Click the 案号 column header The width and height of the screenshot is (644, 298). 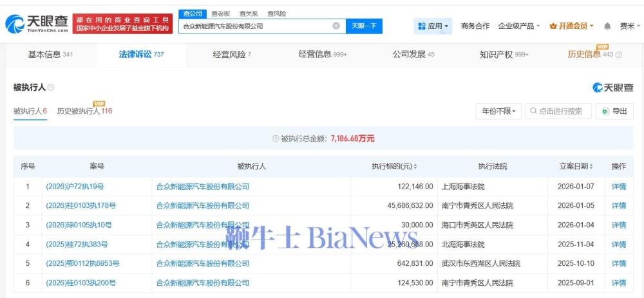click(x=97, y=167)
